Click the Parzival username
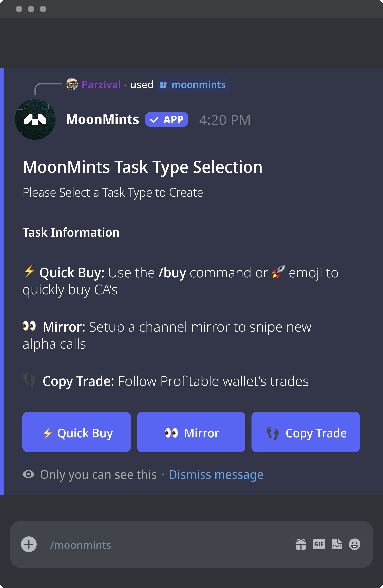This screenshot has height=588, width=383. (x=101, y=84)
